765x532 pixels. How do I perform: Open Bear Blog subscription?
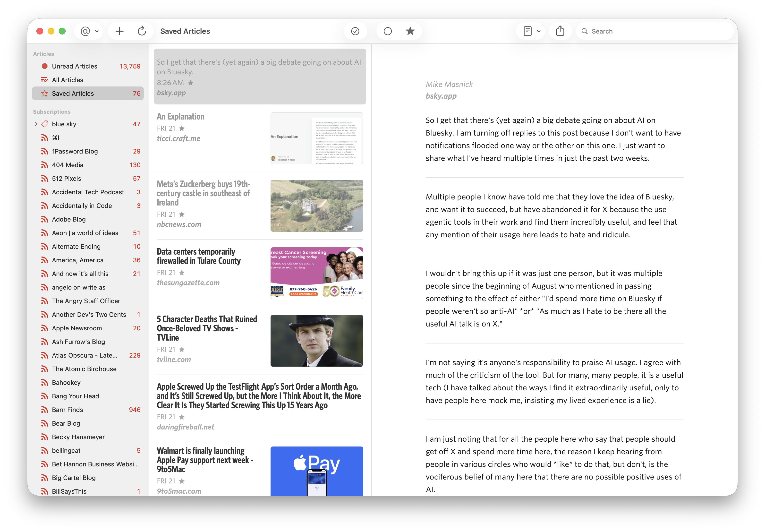(88, 423)
